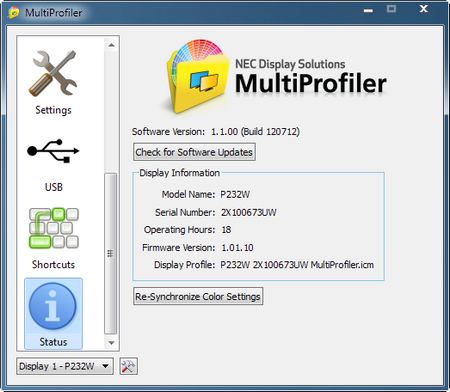Click the software version 1.1.00 (Build 120712)

pos(255,132)
